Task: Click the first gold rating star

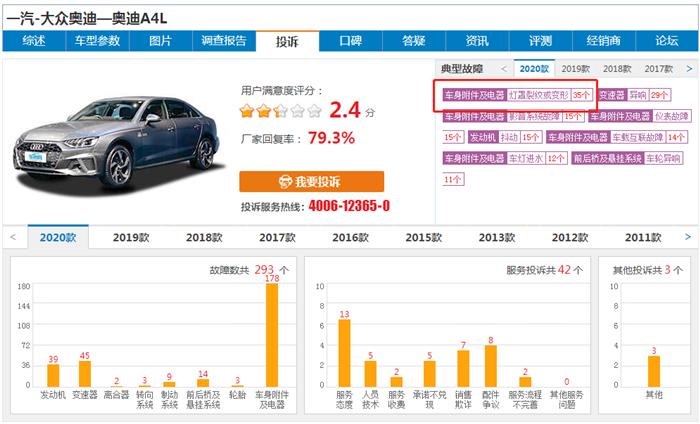Action: pyautogui.click(x=247, y=111)
